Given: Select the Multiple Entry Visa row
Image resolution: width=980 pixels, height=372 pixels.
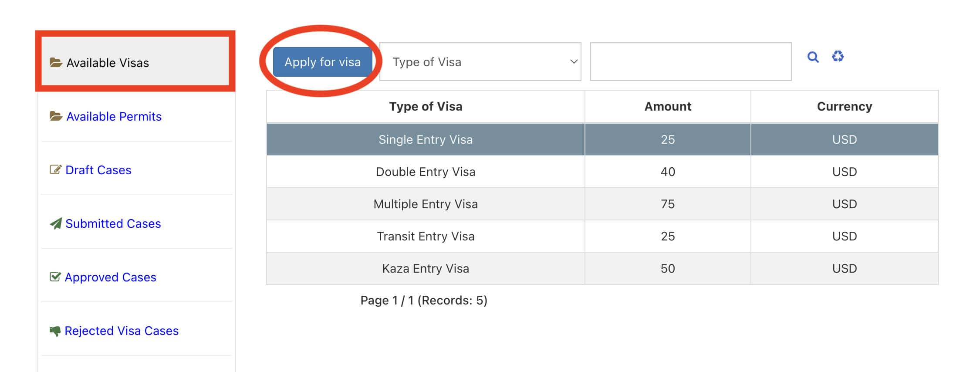Looking at the screenshot, I should tap(426, 203).
